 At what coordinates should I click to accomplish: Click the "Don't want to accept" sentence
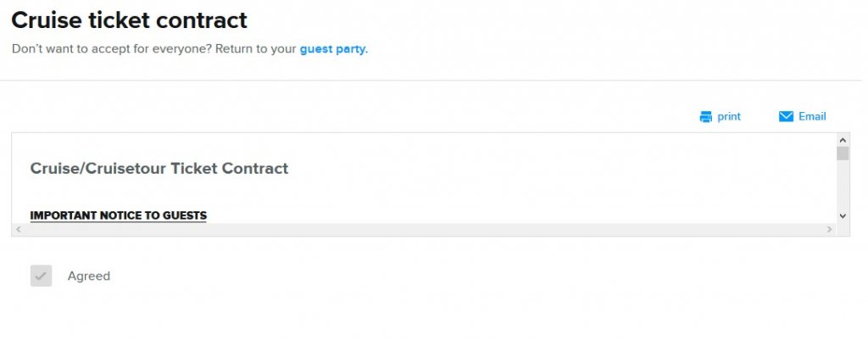pos(110,49)
